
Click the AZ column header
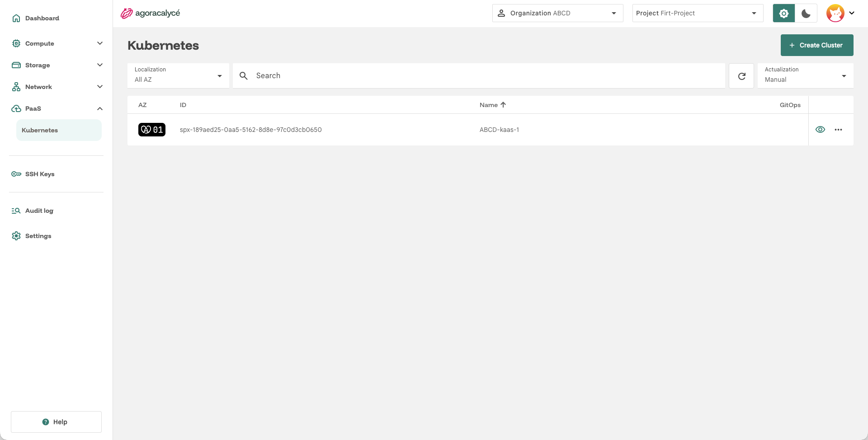click(x=142, y=105)
